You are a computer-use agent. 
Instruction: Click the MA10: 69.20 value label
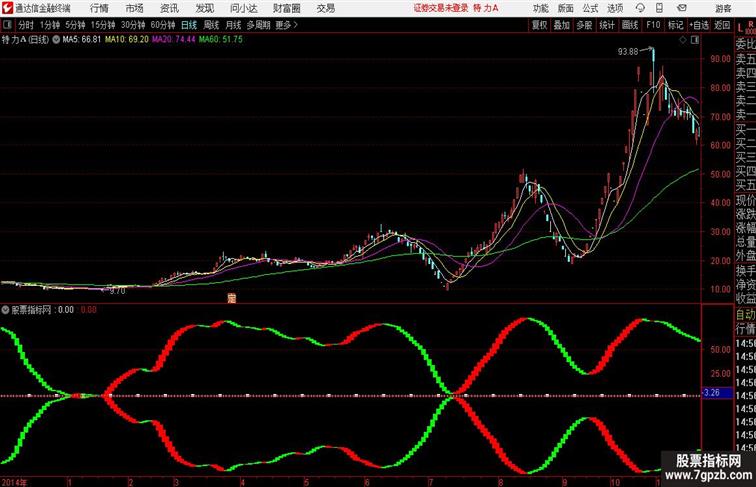pyautogui.click(x=127, y=40)
